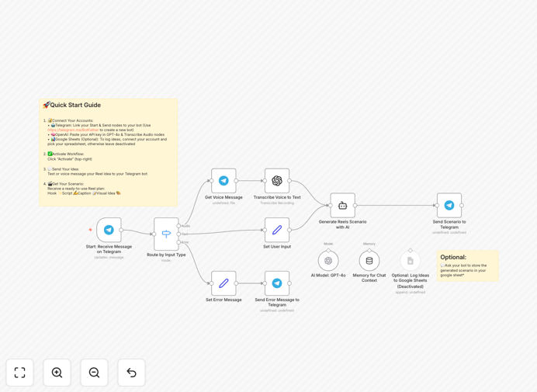Image resolution: width=537 pixels, height=392 pixels.
Task: Click the "updates: message" subtitle under the trigger
Action: click(x=109, y=258)
